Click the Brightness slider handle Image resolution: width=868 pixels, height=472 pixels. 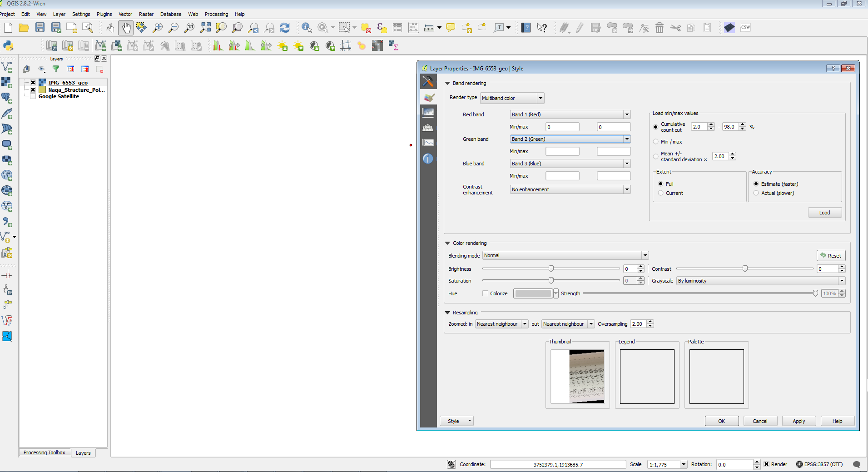coord(551,268)
